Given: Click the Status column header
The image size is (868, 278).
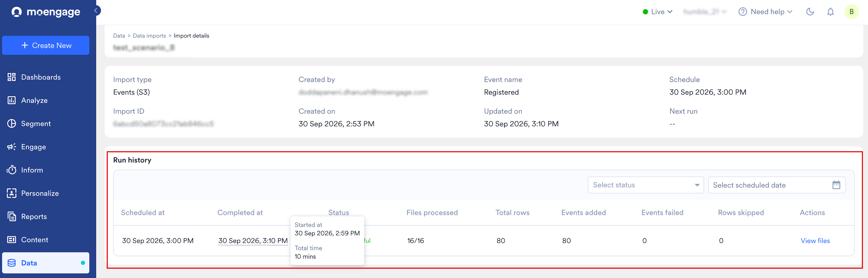Looking at the screenshot, I should [339, 213].
